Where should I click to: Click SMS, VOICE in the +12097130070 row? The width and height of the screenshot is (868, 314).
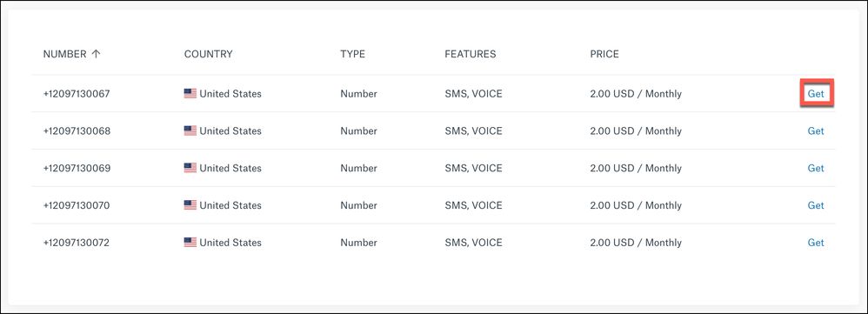473,205
